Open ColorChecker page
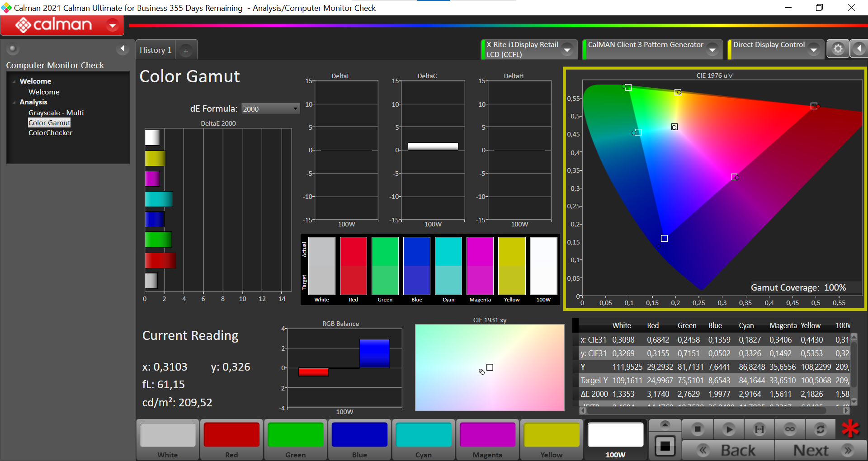 click(x=50, y=132)
